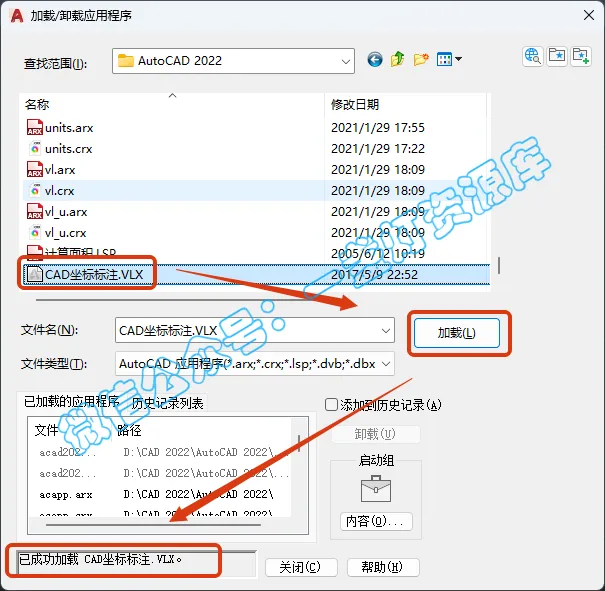Go back to the previous folder

[375, 60]
